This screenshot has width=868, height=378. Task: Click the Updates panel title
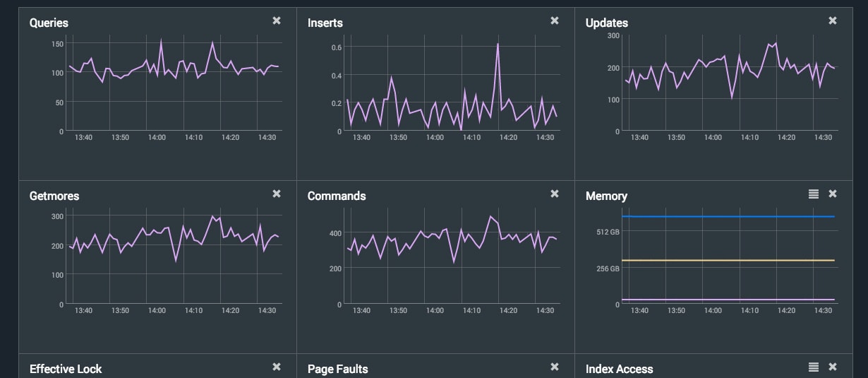point(606,23)
